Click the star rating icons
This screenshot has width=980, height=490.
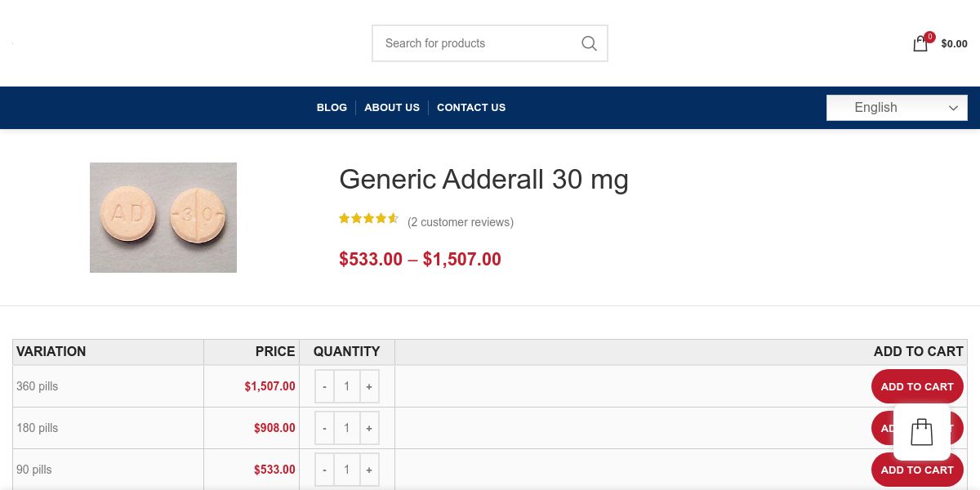pyautogui.click(x=368, y=219)
